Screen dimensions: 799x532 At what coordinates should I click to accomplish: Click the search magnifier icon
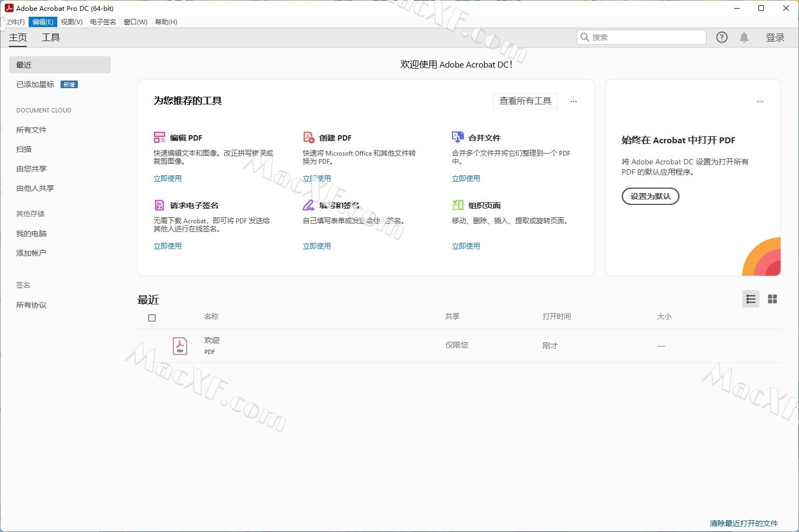[x=585, y=37]
